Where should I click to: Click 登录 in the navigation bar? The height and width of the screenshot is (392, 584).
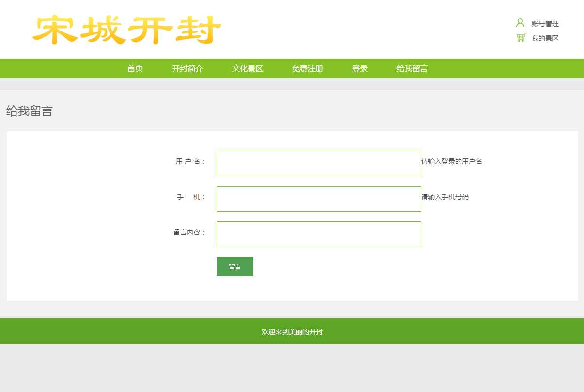click(x=360, y=68)
